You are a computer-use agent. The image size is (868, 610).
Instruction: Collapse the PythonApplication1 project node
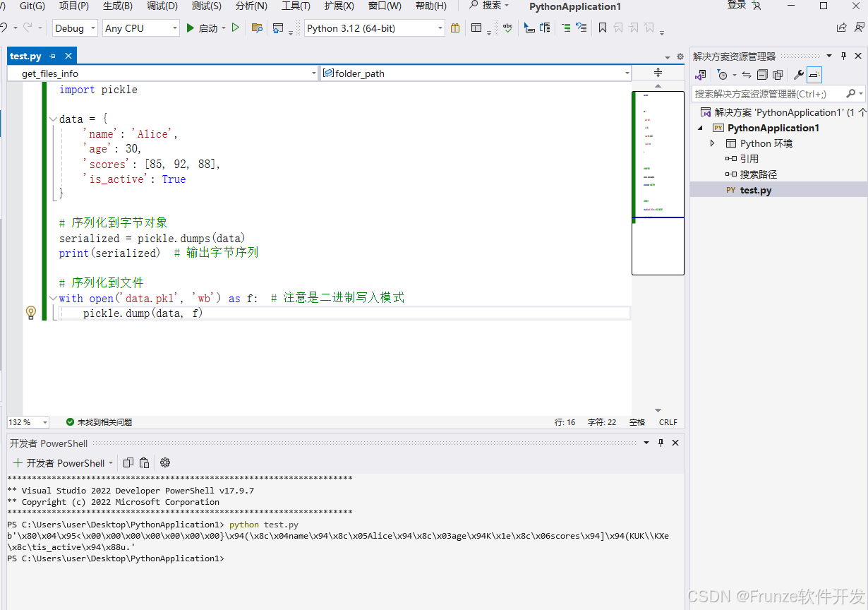coord(701,128)
